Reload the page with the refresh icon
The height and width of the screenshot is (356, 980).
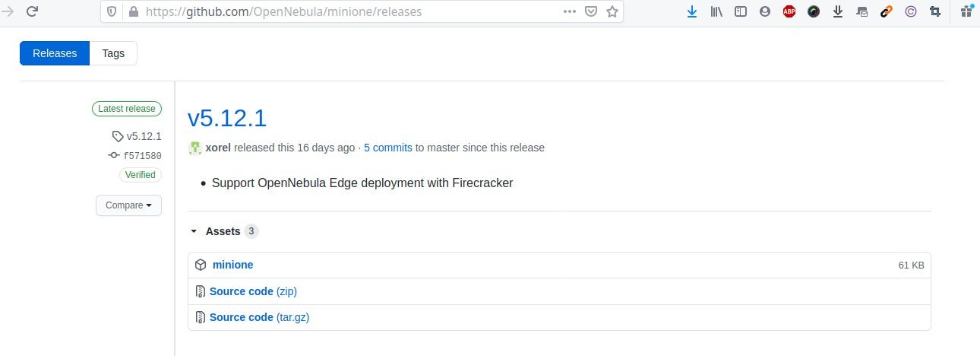tap(33, 11)
